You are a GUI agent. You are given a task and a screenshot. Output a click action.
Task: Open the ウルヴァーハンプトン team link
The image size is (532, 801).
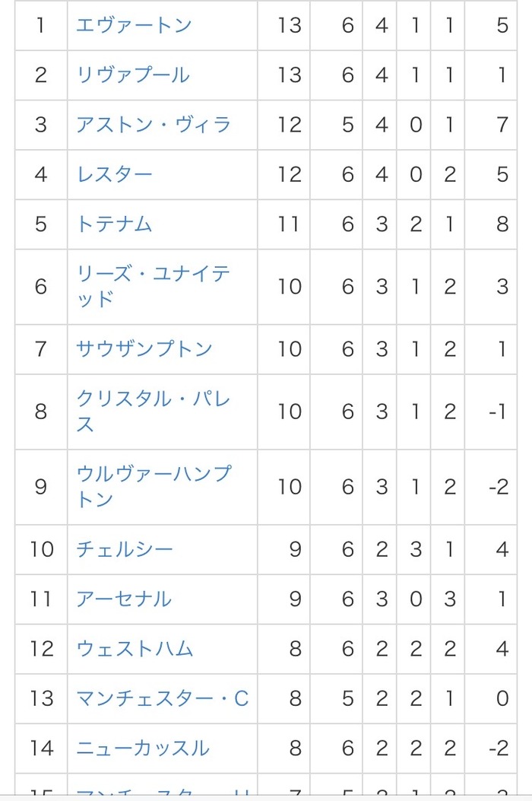coord(154,487)
